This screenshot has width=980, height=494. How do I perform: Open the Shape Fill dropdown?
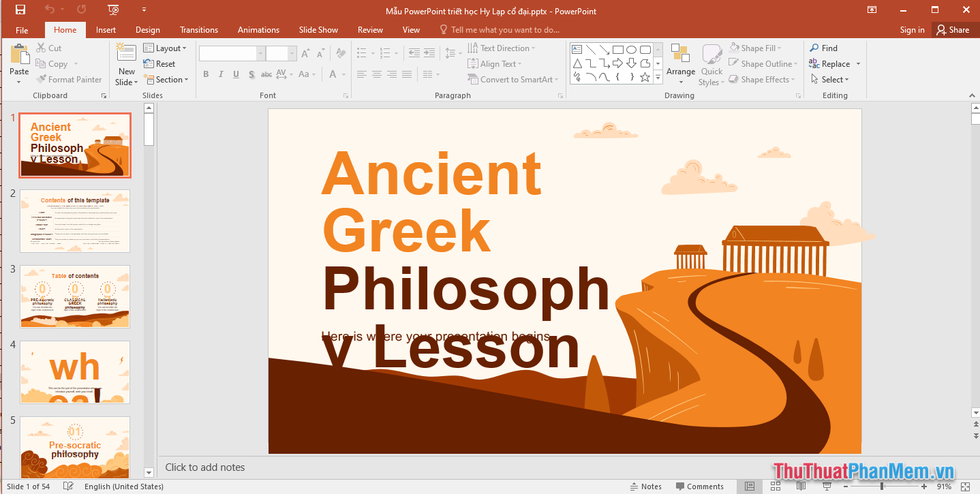756,48
